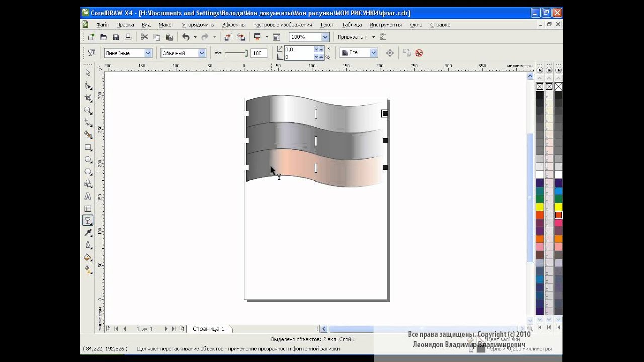Click the transparency midpoint slider
The width and height of the screenshot is (644, 362).
point(235,53)
